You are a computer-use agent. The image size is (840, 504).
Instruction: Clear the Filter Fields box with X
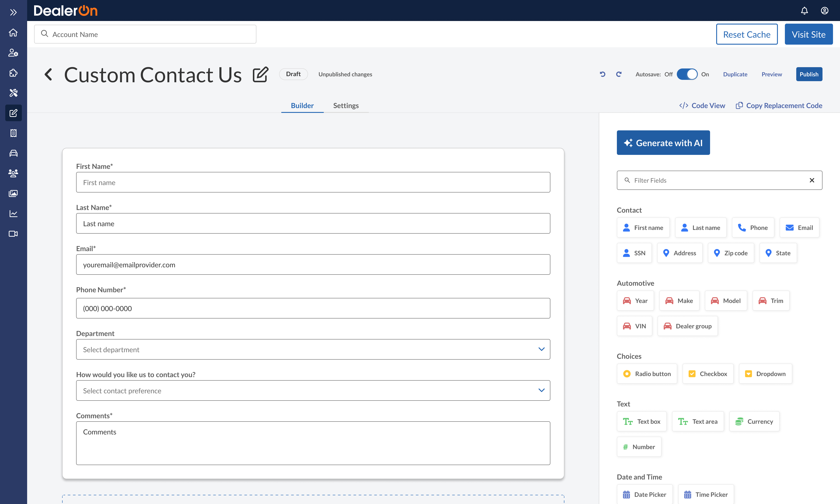(812, 180)
